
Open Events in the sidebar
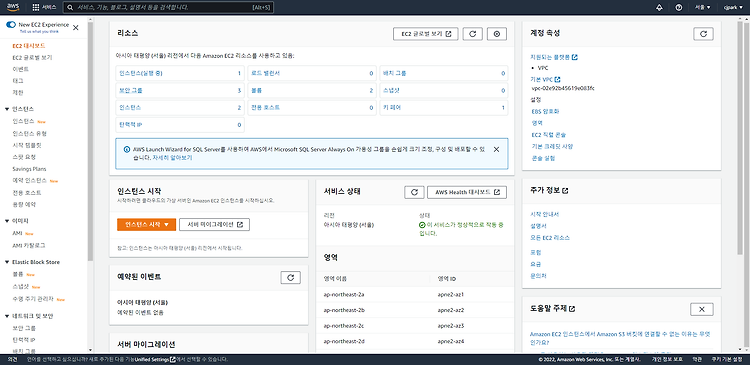(21, 69)
